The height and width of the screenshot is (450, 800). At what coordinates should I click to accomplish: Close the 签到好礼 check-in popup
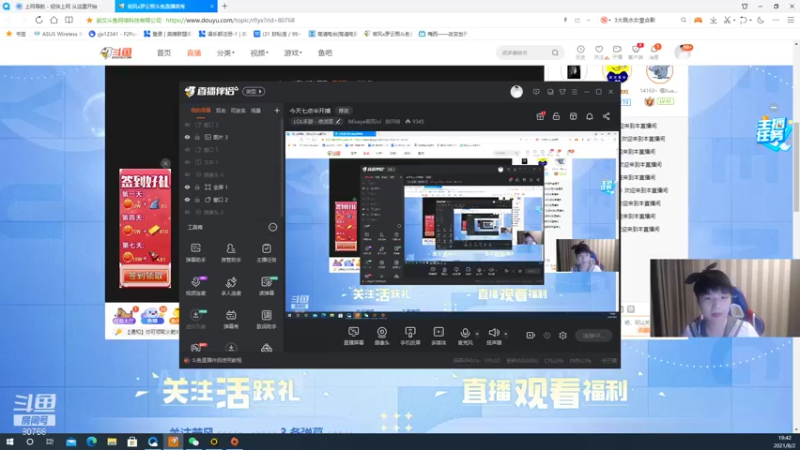[165, 163]
